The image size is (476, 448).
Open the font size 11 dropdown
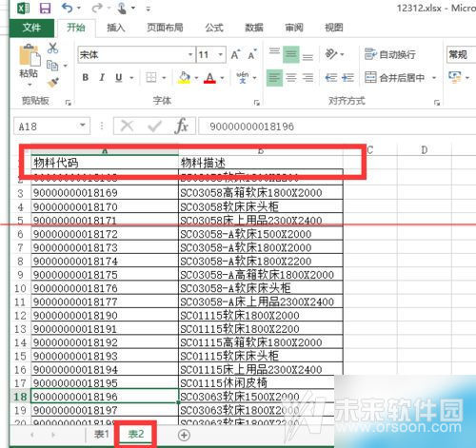click(x=220, y=54)
